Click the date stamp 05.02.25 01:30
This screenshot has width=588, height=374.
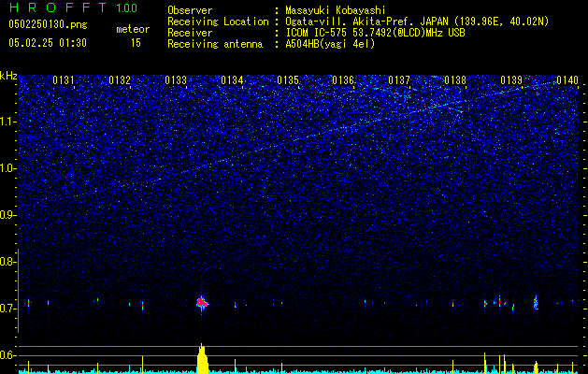(48, 43)
